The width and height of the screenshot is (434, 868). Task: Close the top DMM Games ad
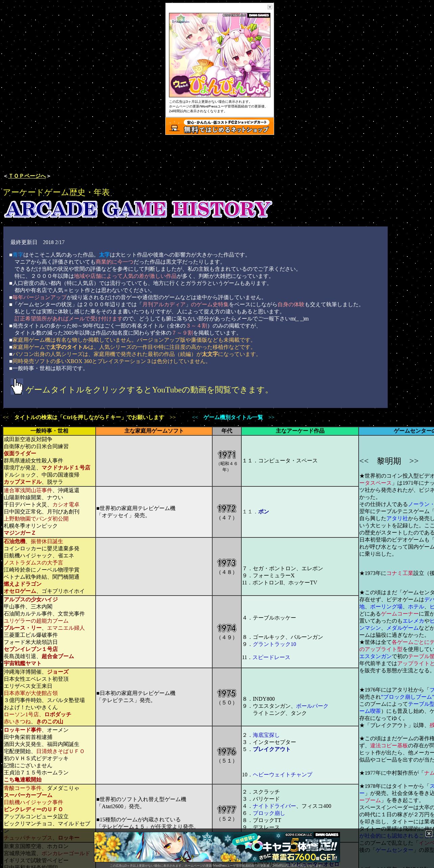[x=270, y=7]
